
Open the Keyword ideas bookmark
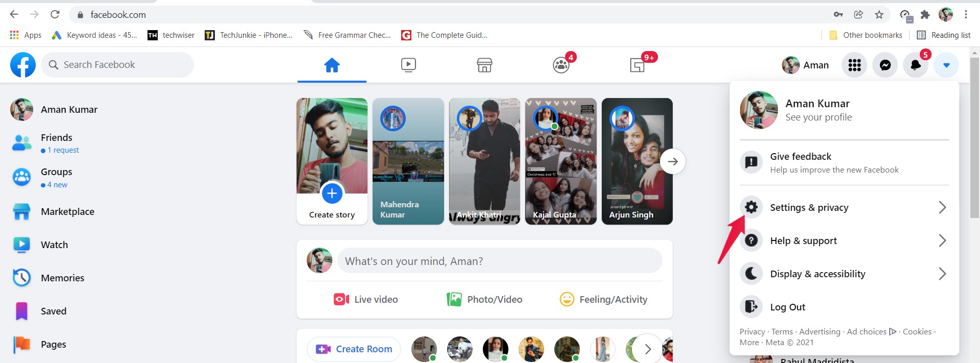coord(94,35)
